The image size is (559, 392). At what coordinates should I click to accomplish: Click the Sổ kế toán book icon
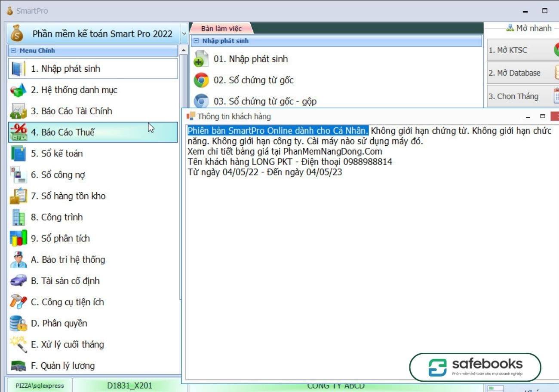[18, 153]
